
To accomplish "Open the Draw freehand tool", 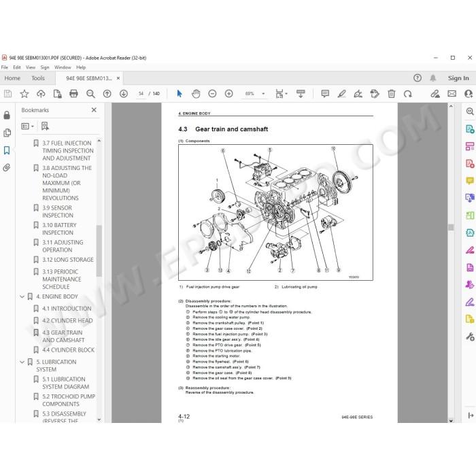I will (x=358, y=94).
